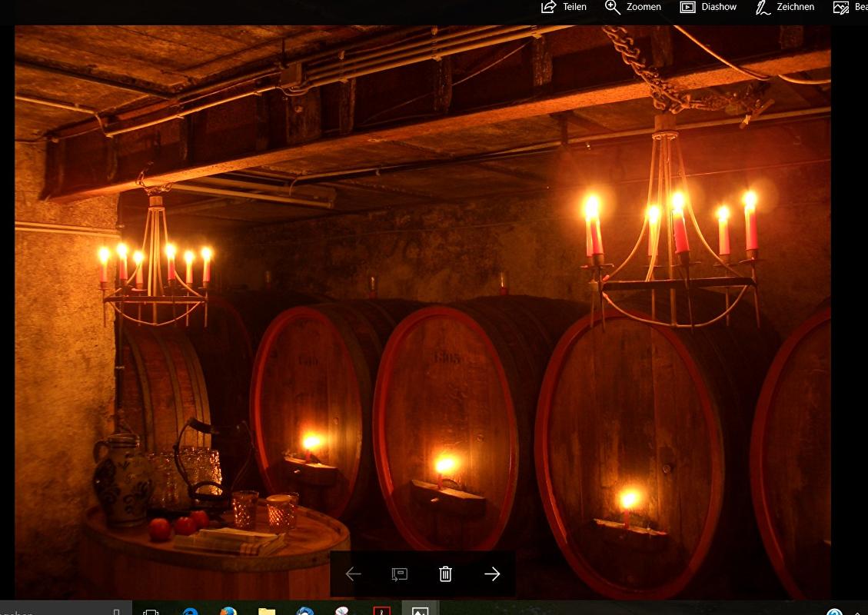Go to the previous photo arrow
The width and height of the screenshot is (868, 615).
[353, 574]
